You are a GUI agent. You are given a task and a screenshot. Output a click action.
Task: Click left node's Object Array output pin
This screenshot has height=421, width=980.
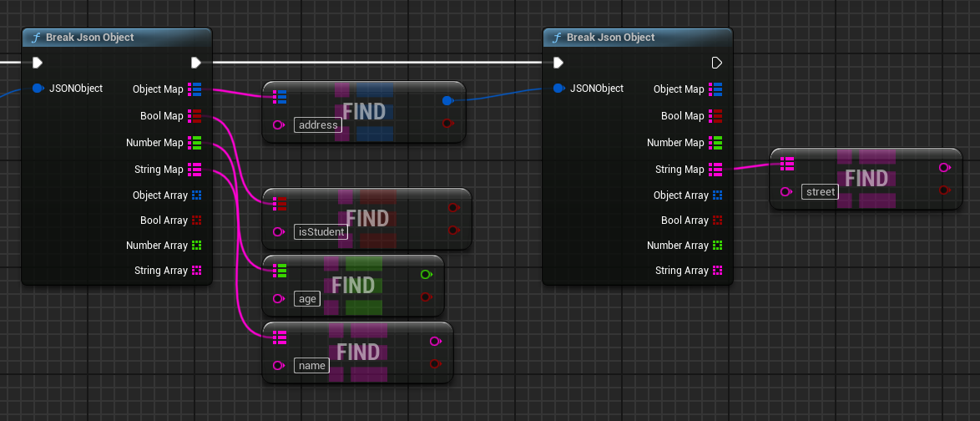[196, 195]
